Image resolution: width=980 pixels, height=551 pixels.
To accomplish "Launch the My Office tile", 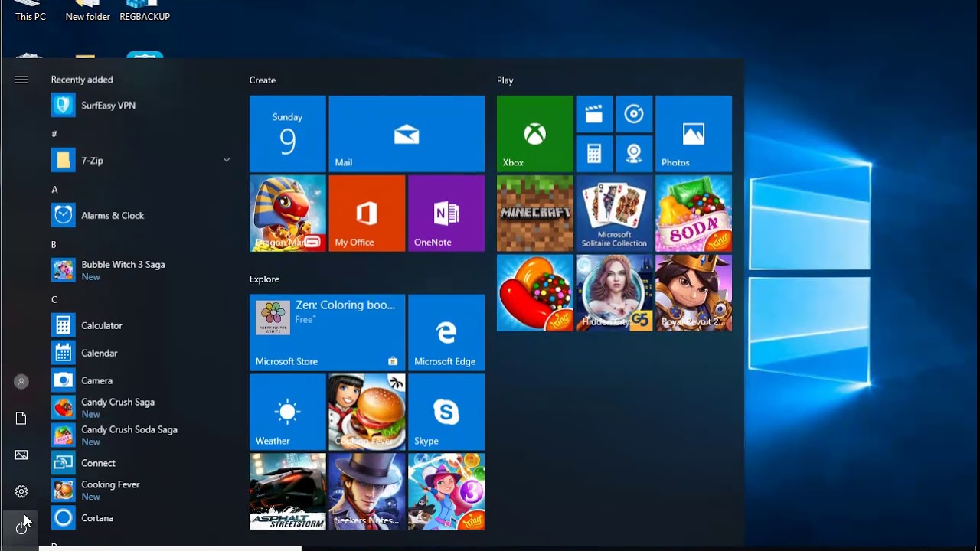I will [x=367, y=214].
